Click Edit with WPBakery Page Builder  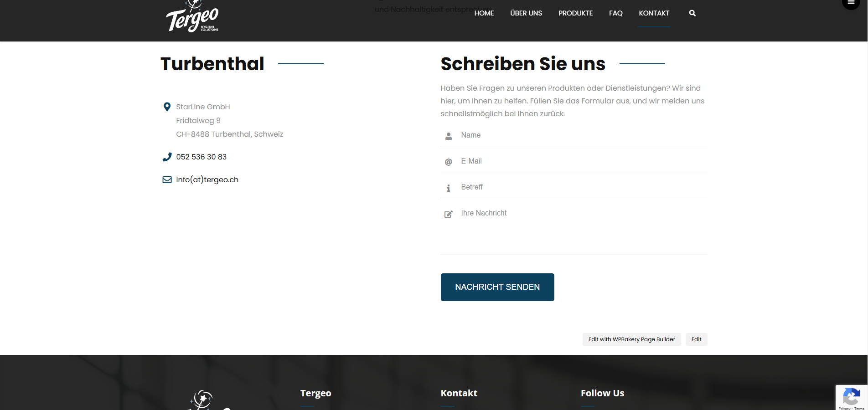pyautogui.click(x=631, y=339)
